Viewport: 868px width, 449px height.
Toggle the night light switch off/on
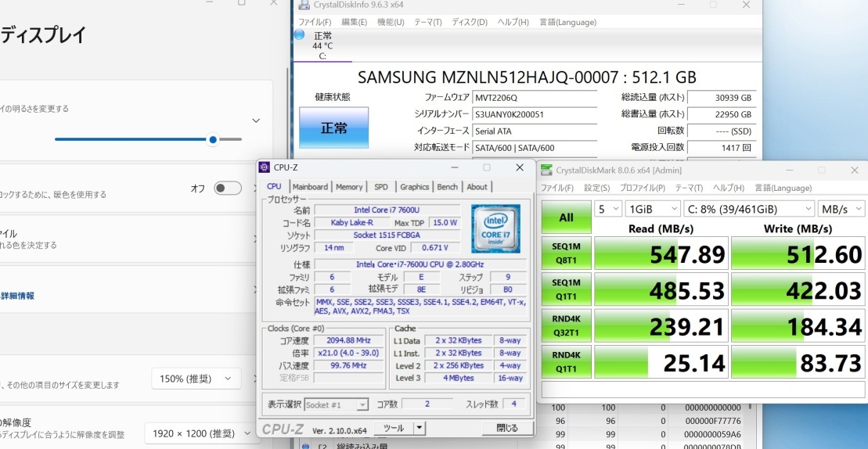point(228,188)
